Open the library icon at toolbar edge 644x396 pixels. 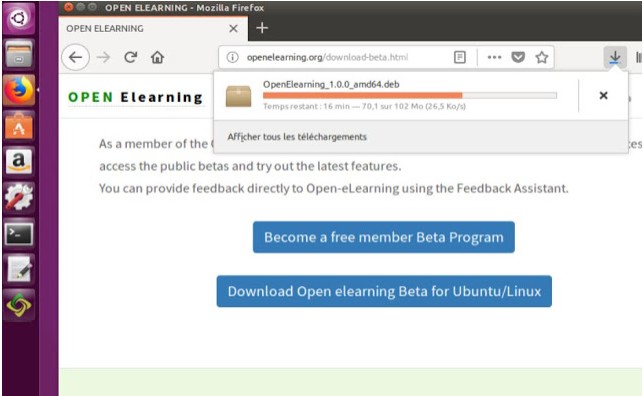(x=639, y=57)
